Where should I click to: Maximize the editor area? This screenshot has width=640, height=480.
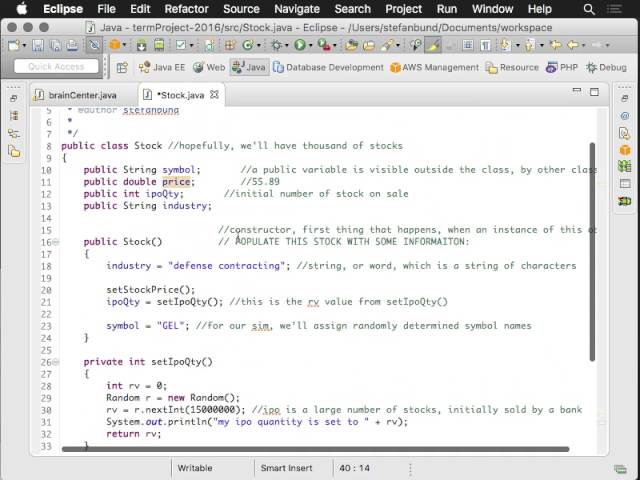[594, 92]
